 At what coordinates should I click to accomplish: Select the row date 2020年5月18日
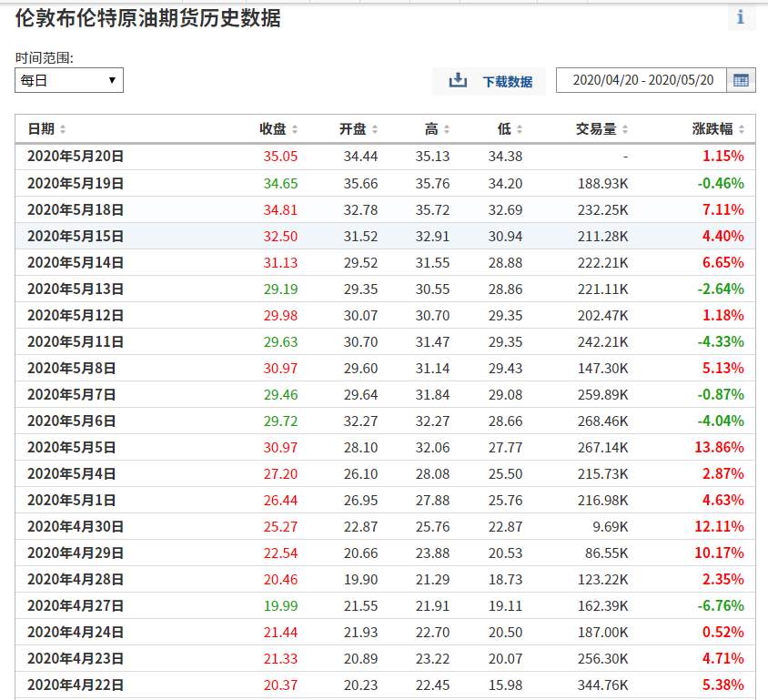pyautogui.click(x=76, y=209)
